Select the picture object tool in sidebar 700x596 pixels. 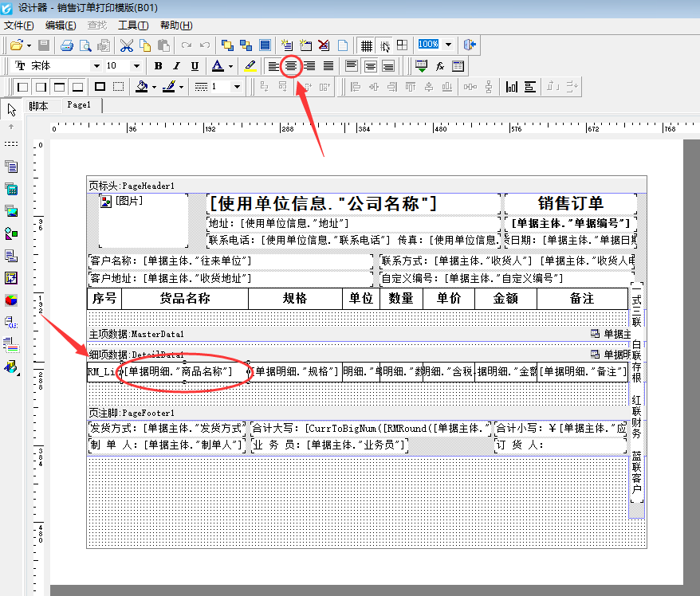tap(11, 211)
